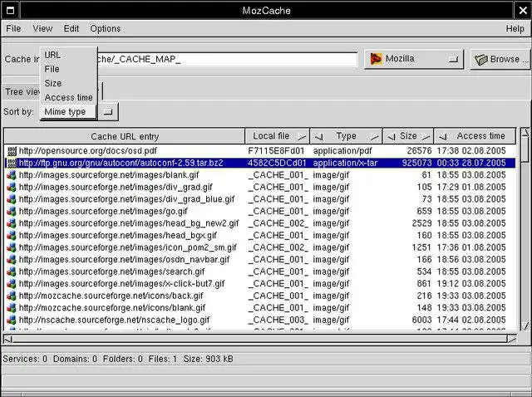This screenshot has height=397, width=532.
Task: Click the size value 925073
Action: [x=416, y=163]
